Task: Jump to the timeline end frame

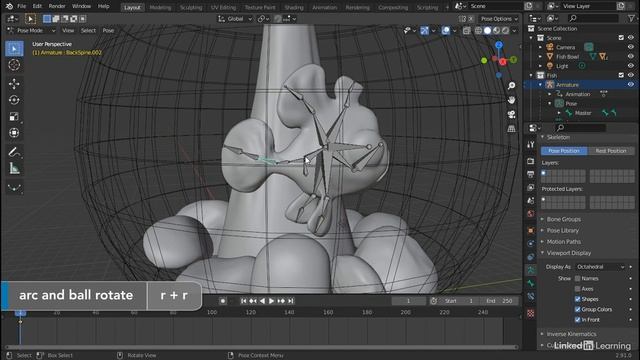Action: coord(291,301)
